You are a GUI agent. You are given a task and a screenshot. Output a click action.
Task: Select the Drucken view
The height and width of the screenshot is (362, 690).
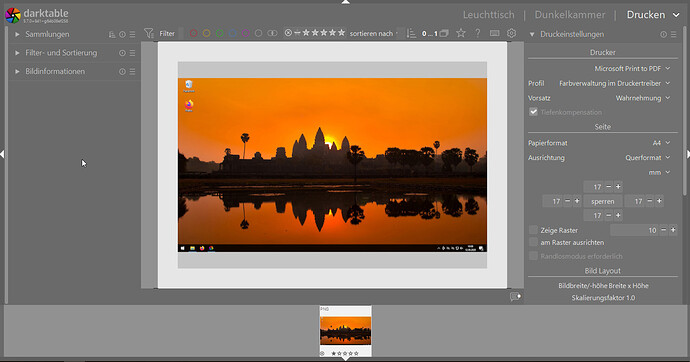pyautogui.click(x=646, y=15)
